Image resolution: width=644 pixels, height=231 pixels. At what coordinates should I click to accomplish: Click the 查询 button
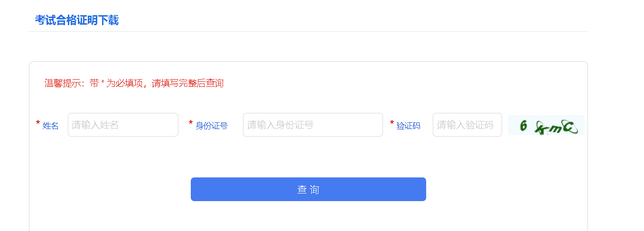[x=308, y=189]
